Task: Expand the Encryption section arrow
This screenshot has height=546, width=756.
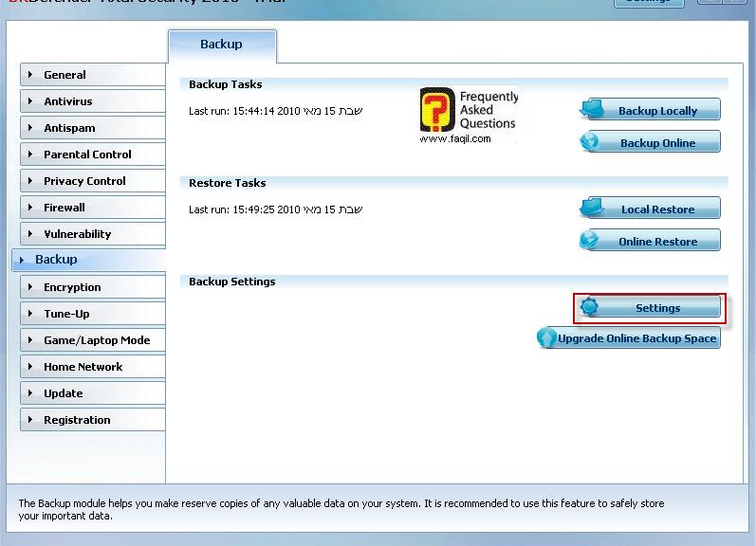Action: pyautogui.click(x=30, y=286)
